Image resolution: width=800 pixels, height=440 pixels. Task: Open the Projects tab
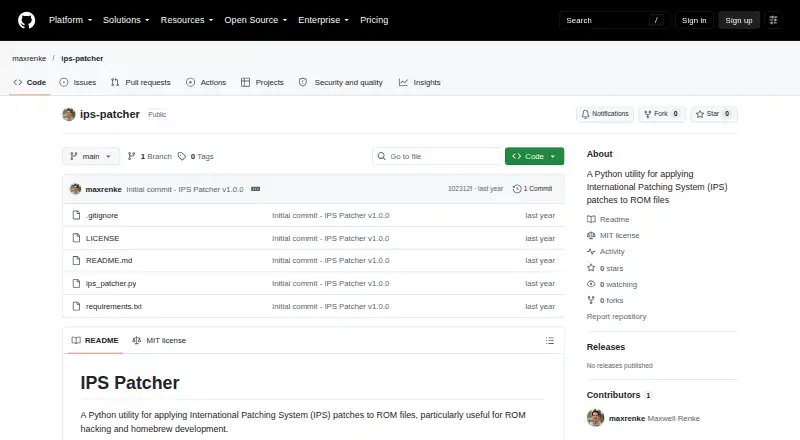point(262,82)
